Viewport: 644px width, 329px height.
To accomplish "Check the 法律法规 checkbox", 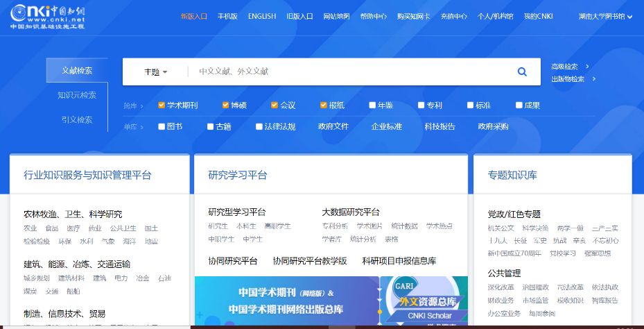I will (x=259, y=126).
